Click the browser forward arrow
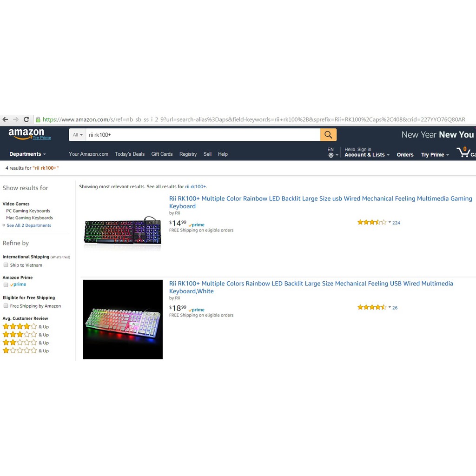 (16, 119)
